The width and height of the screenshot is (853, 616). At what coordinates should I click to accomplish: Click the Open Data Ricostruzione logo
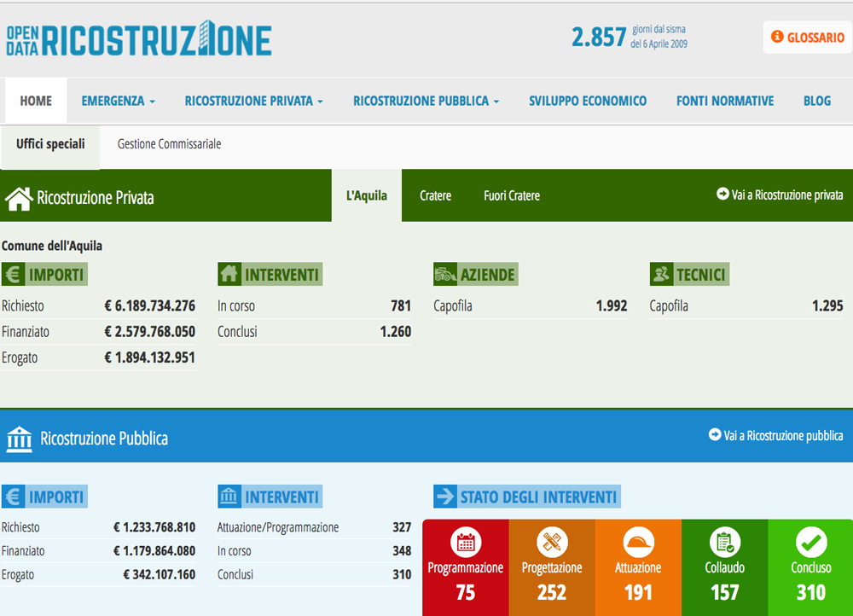tap(139, 40)
